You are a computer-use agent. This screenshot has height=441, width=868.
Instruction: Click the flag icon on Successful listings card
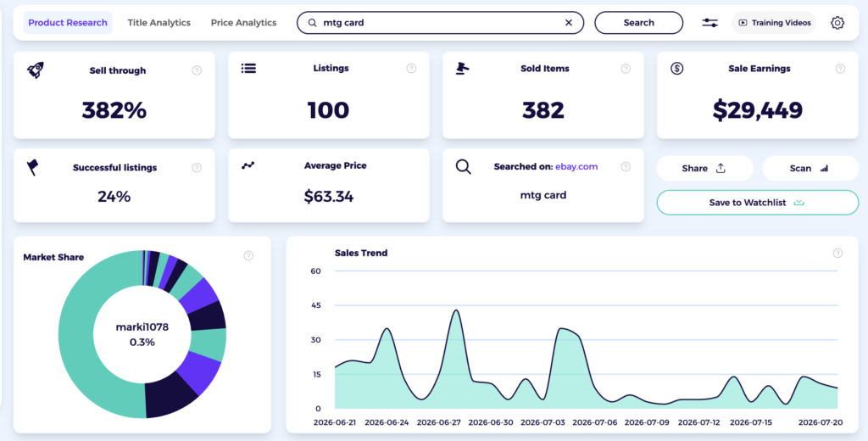click(x=33, y=167)
